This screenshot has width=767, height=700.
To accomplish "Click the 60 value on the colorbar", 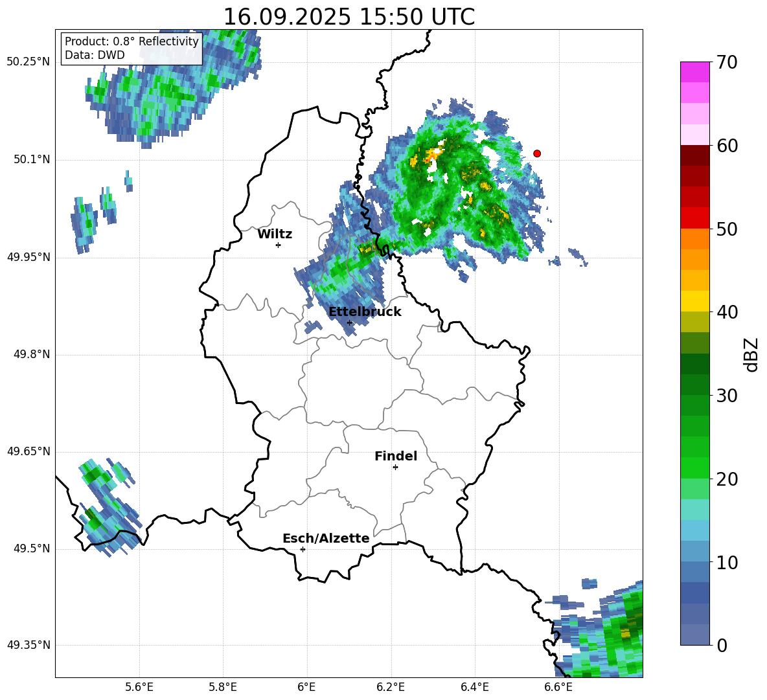I will click(x=727, y=146).
